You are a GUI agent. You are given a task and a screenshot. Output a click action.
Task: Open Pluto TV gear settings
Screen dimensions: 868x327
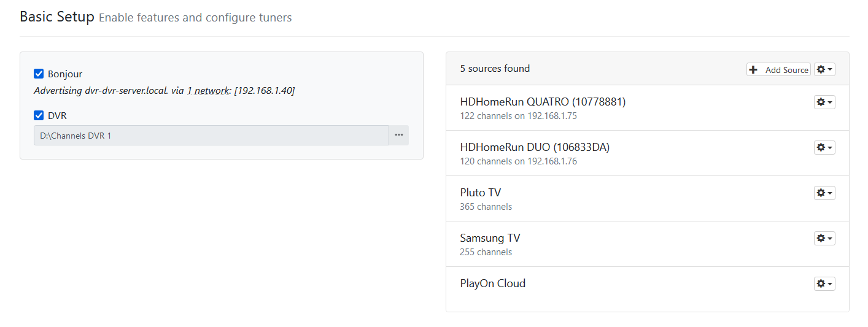coord(824,193)
